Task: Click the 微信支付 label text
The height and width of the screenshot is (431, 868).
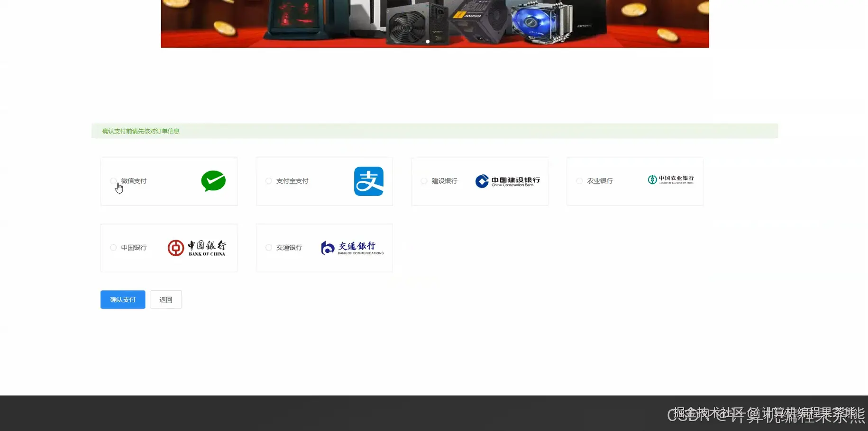Action: [134, 181]
